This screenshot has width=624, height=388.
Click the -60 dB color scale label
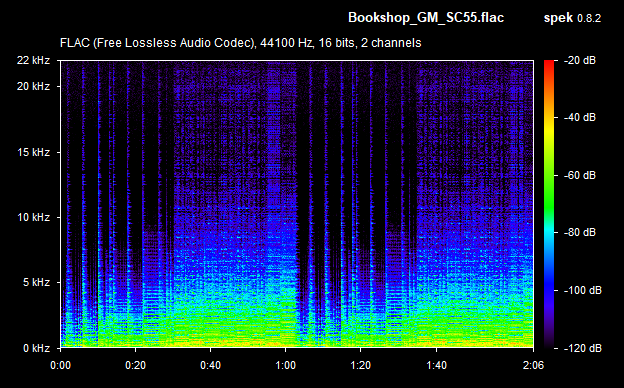click(x=580, y=175)
